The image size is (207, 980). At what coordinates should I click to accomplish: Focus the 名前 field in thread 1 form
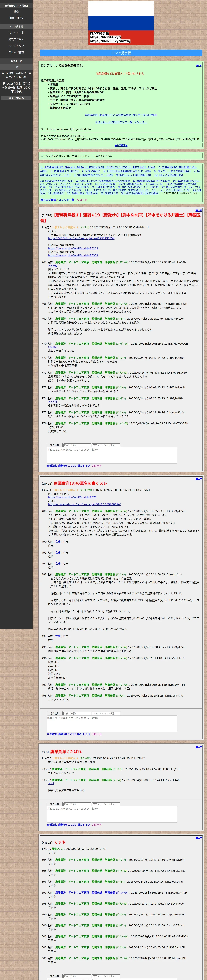point(77,445)
